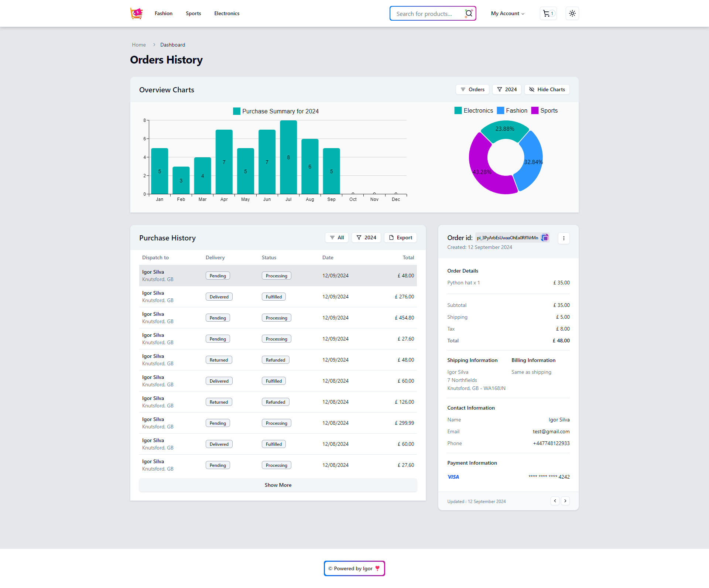Open the 2024 year filter in Overview Charts

(x=507, y=89)
